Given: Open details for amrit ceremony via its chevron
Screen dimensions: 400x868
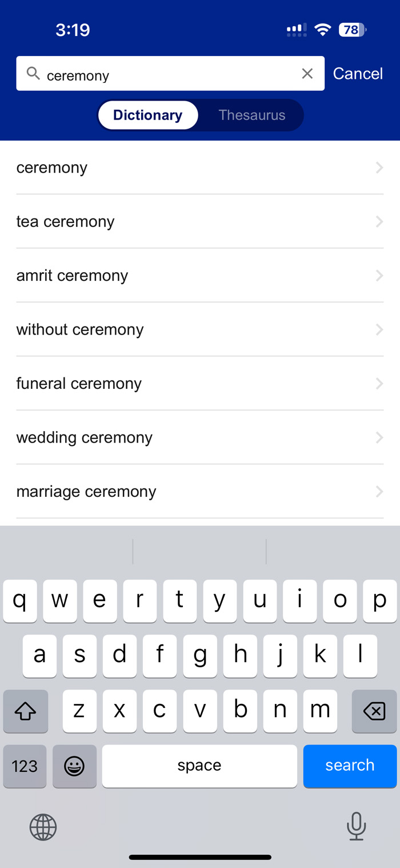Looking at the screenshot, I should [x=379, y=275].
